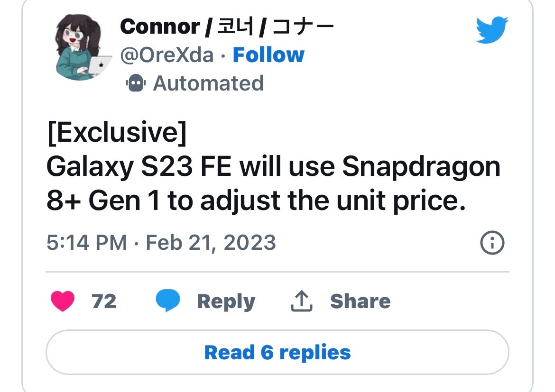Viewport: 555px width, 392px height.
Task: Click the 72 likes count
Action: (104, 301)
